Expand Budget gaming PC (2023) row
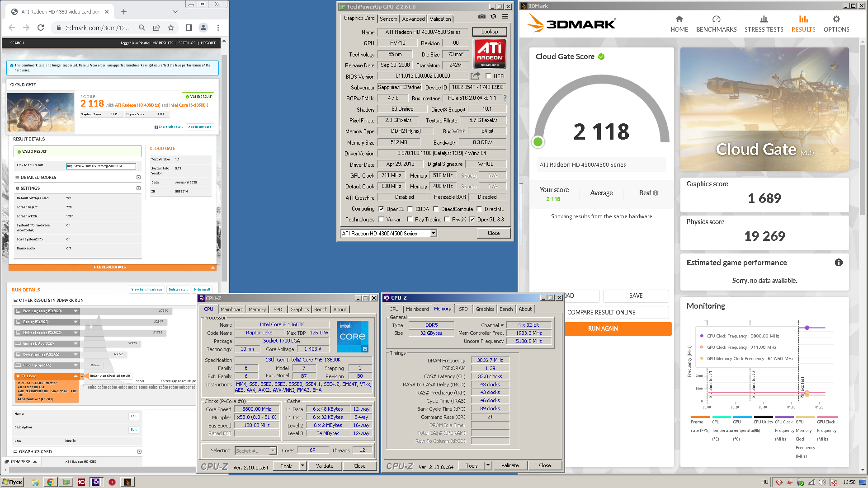 76,354
